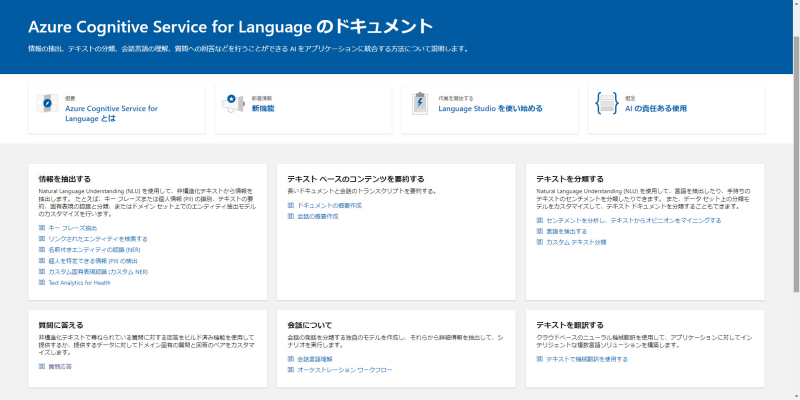Click the テキストを分類する section heading

[x=570, y=179]
